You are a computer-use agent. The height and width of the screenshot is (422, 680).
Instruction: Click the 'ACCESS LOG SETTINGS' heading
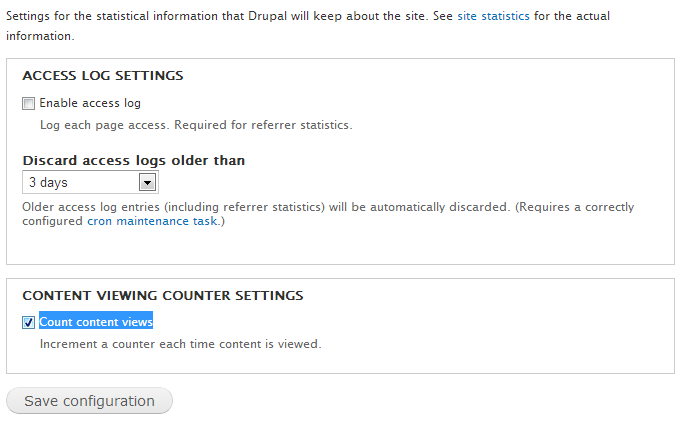(x=102, y=75)
